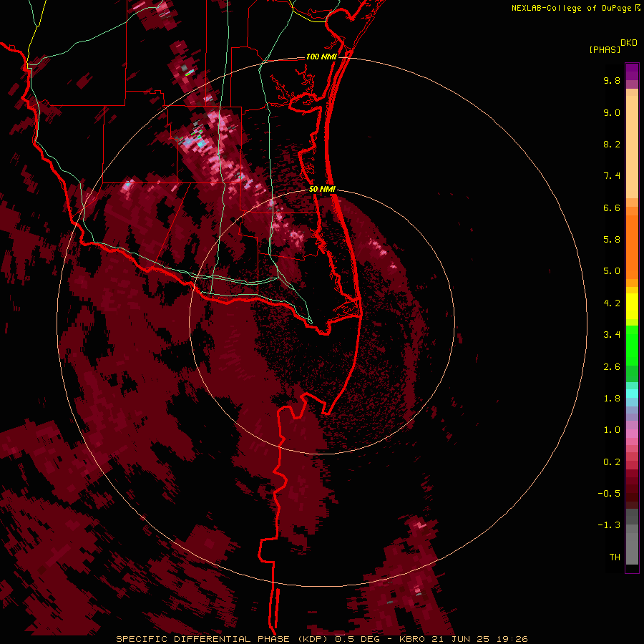Click the 6.6 value on the scale

[612, 208]
